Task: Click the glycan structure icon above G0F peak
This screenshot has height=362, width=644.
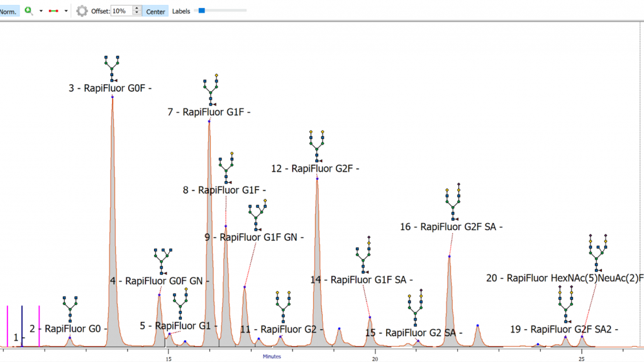Action: [112, 69]
